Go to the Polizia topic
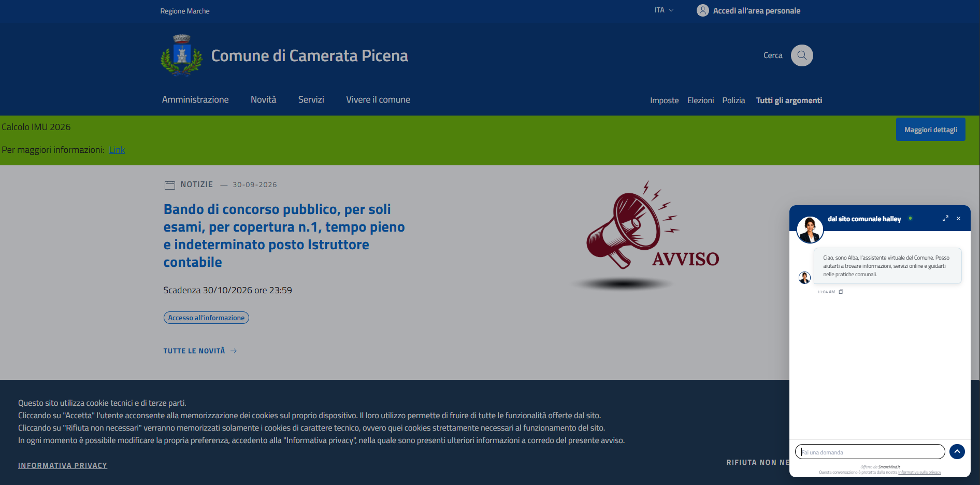980x485 pixels. (x=733, y=101)
